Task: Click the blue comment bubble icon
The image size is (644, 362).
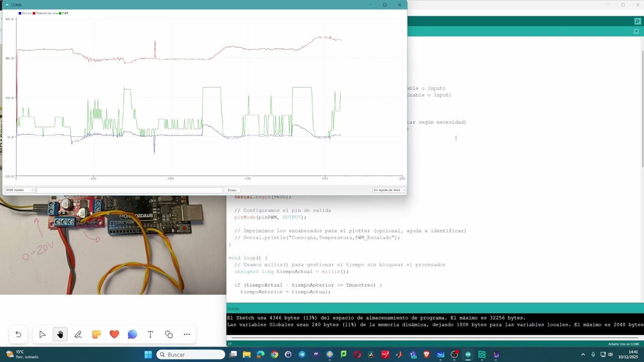Action: [132, 334]
